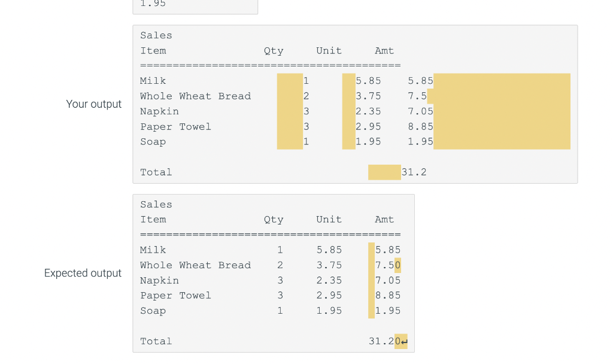
Task: Click the "Your output" label
Action: point(94,104)
